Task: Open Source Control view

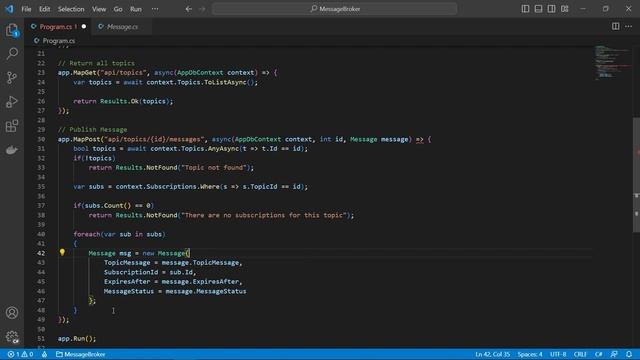Action: pos(12,78)
